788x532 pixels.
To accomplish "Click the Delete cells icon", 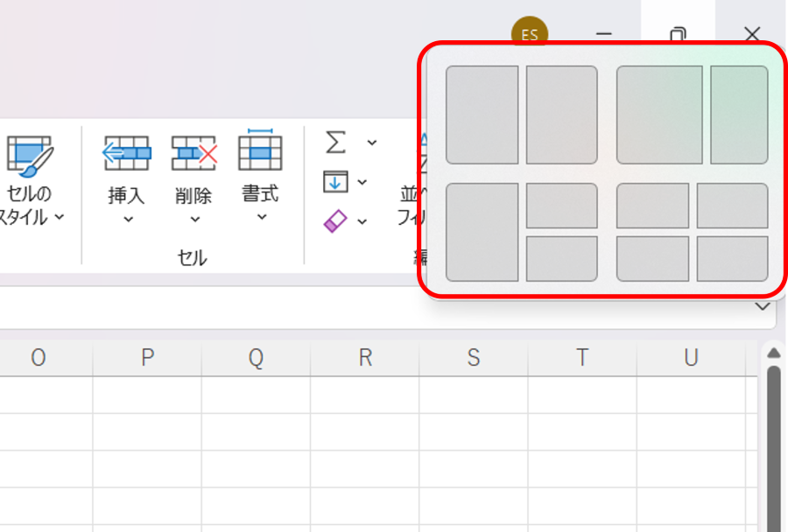I will tap(193, 153).
